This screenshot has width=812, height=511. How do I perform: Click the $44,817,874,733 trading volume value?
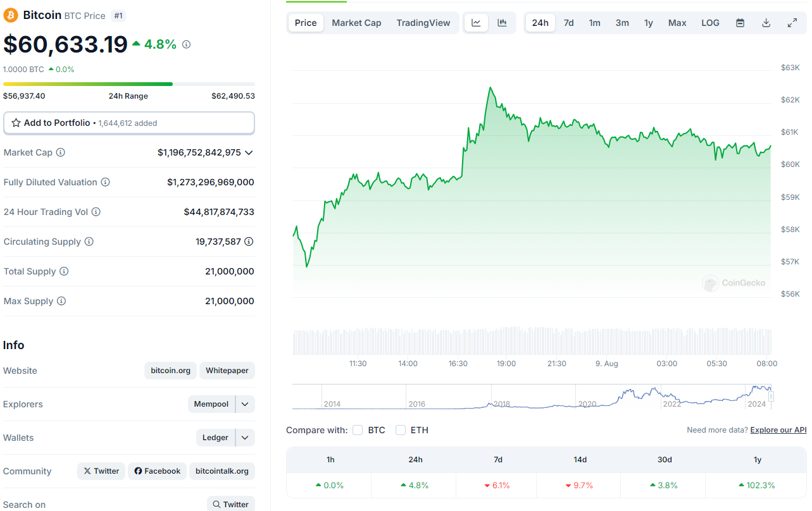[x=219, y=212]
